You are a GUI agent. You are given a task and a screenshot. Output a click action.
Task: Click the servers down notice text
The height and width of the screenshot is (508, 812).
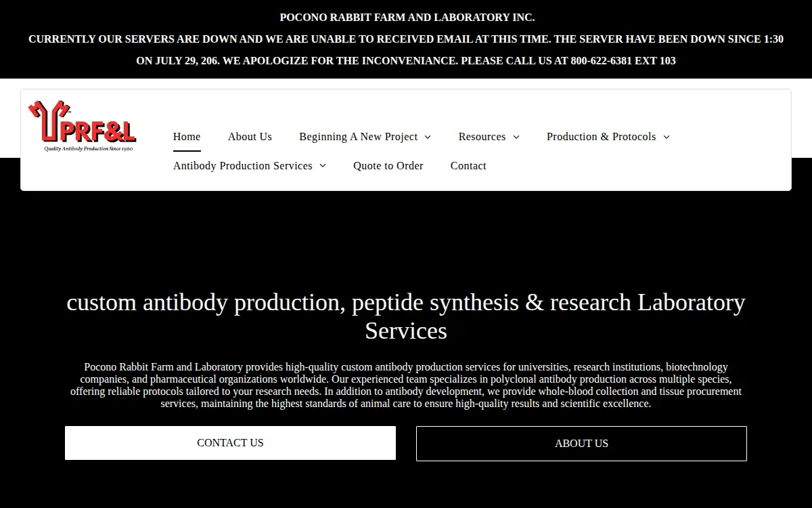coord(406,49)
